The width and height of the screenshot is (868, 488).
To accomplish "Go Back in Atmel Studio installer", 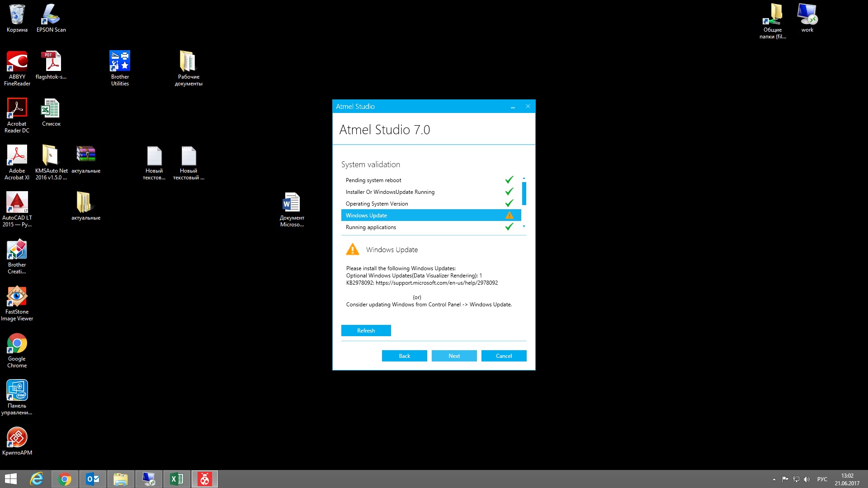I will coord(404,356).
